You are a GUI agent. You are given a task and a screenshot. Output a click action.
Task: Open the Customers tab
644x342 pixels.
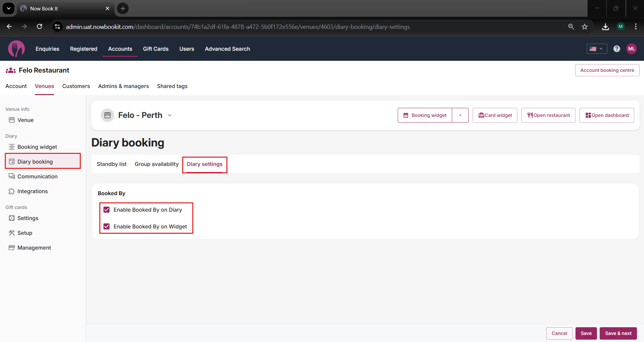tap(76, 86)
